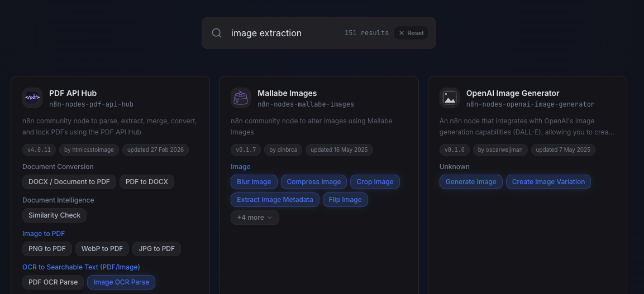Click the v0.1.0 version badge
The image size is (644, 294).
[x=454, y=150]
